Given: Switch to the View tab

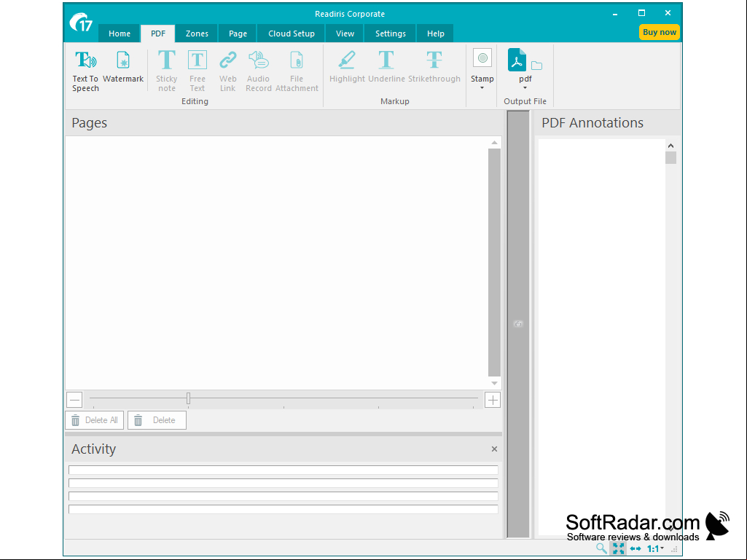Looking at the screenshot, I should pyautogui.click(x=345, y=33).
